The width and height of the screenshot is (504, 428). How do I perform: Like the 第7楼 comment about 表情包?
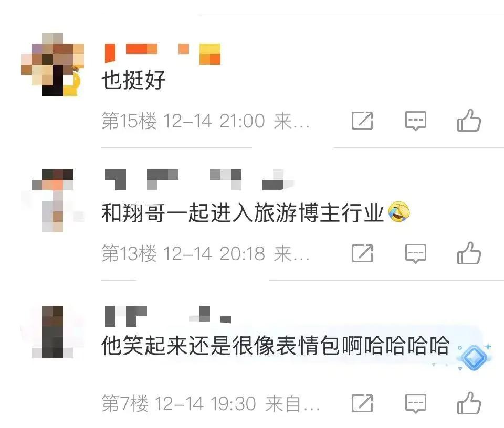point(469,403)
